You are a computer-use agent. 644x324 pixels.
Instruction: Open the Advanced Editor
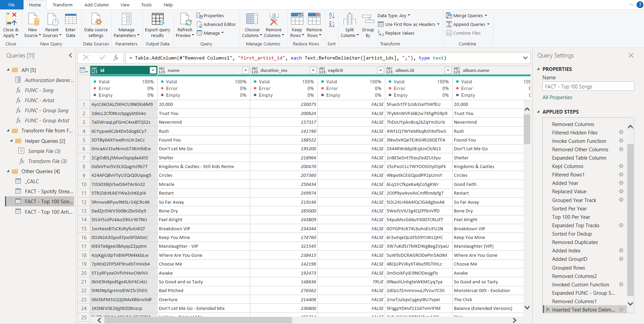pyautogui.click(x=216, y=24)
